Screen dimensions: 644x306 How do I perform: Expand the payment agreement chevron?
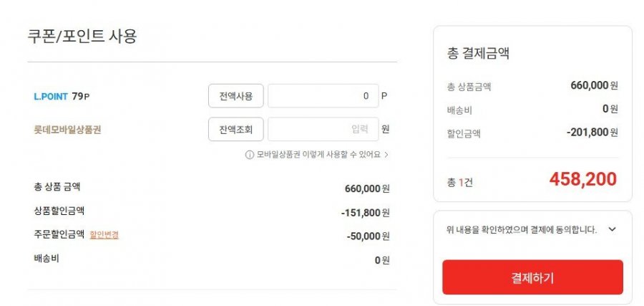pyautogui.click(x=612, y=229)
